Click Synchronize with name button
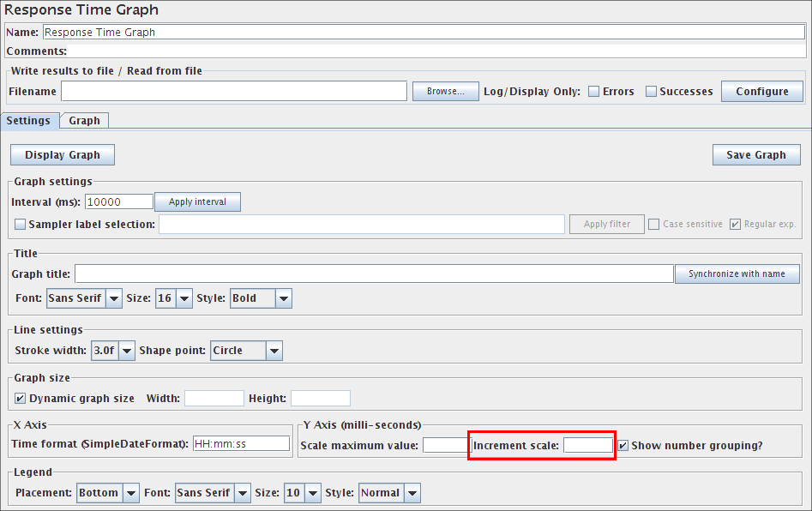 coord(737,274)
